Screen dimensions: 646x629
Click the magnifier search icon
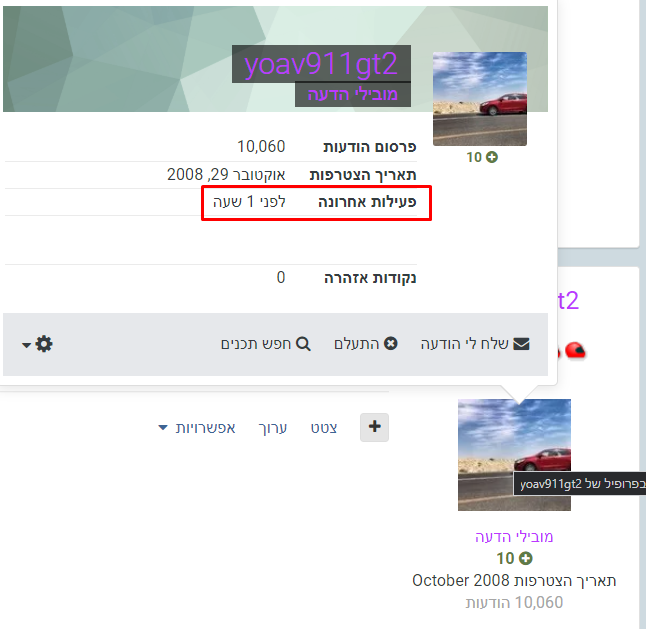point(303,344)
